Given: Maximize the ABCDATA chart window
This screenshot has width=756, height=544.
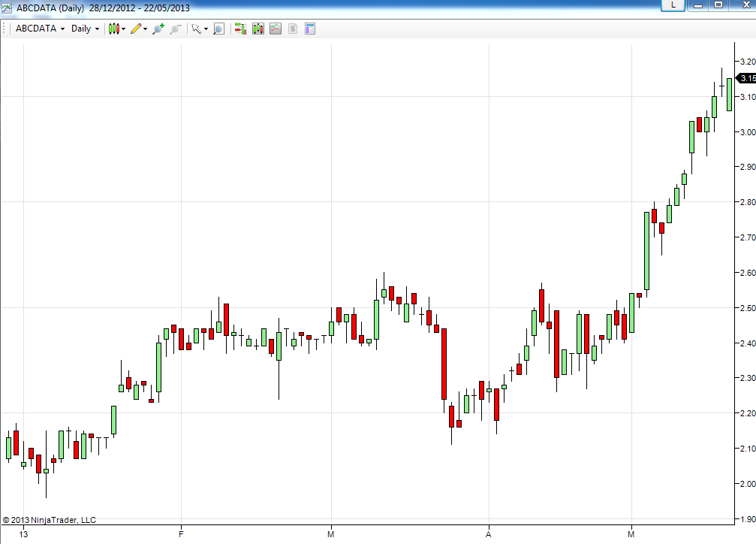Looking at the screenshot, I should 718,5.
